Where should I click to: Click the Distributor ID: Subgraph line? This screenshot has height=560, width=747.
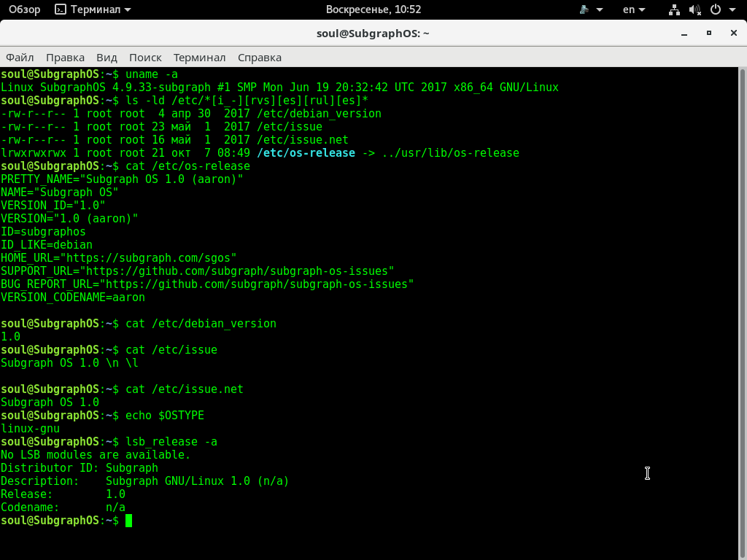[80, 468]
